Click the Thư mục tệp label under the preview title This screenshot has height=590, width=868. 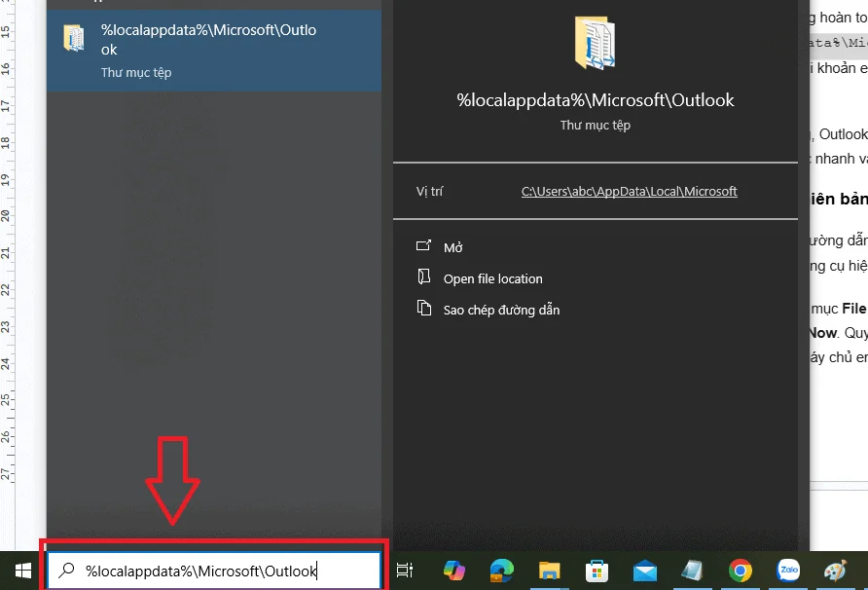(x=596, y=126)
